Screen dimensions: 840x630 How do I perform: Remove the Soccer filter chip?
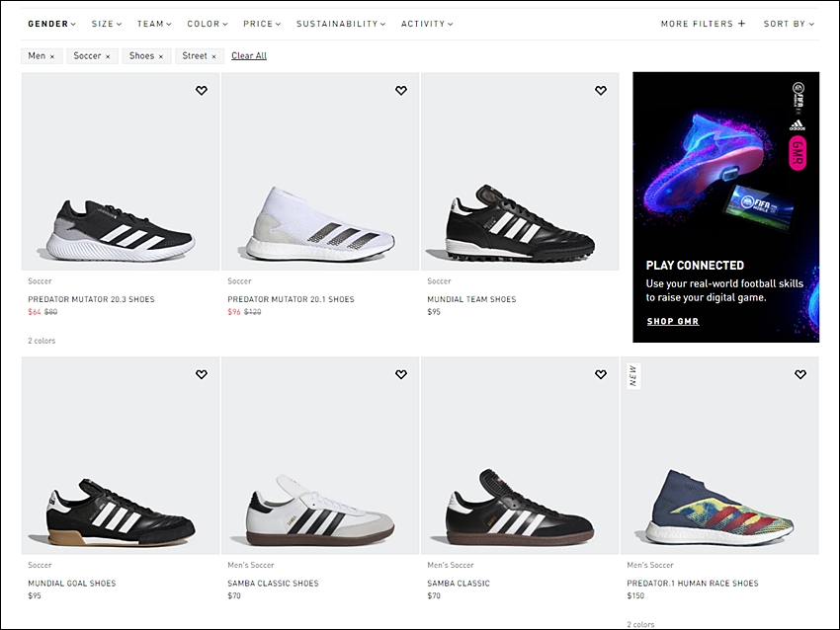click(108, 56)
